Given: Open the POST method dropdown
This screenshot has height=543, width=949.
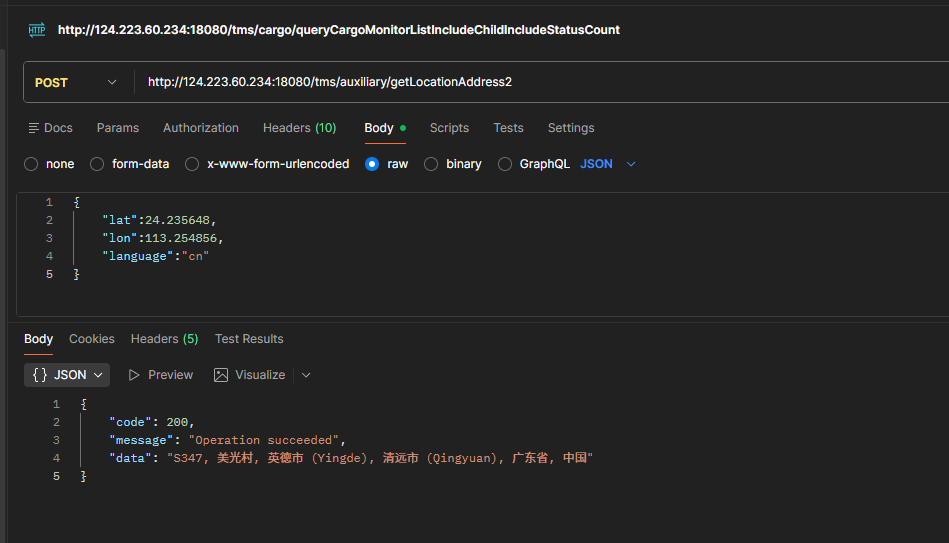Looking at the screenshot, I should 77,83.
